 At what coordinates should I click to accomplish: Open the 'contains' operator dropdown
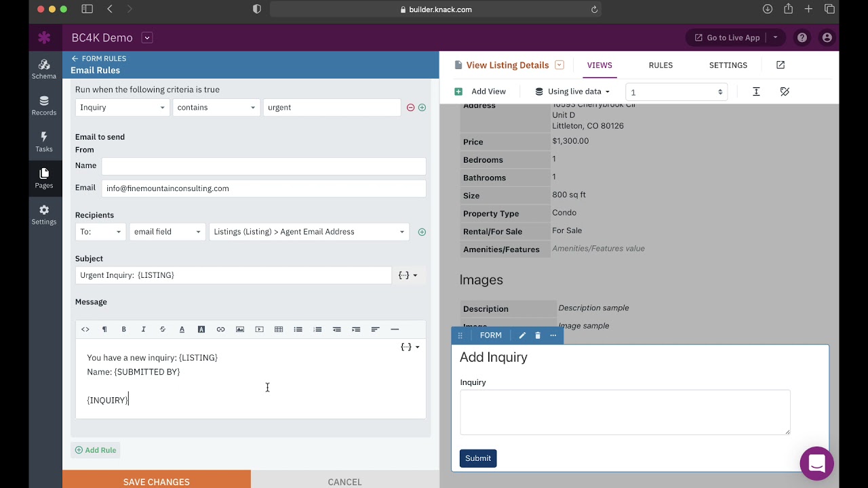[216, 108]
